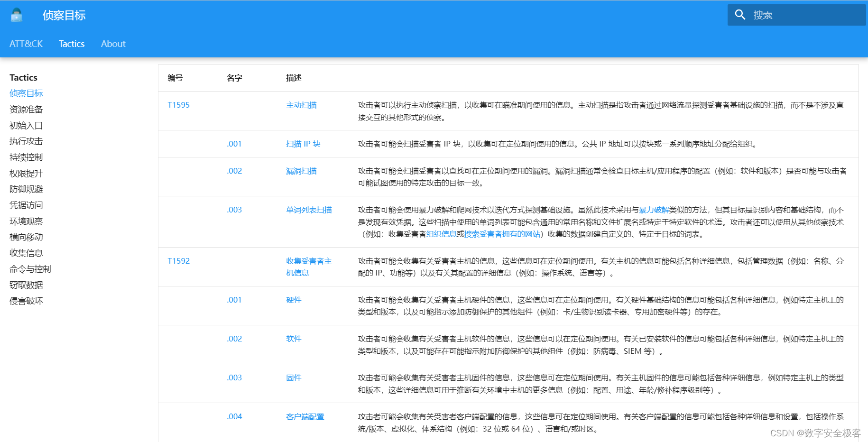Open the 固件 sub-technique page
Image resolution: width=868 pixels, height=442 pixels.
tap(293, 378)
